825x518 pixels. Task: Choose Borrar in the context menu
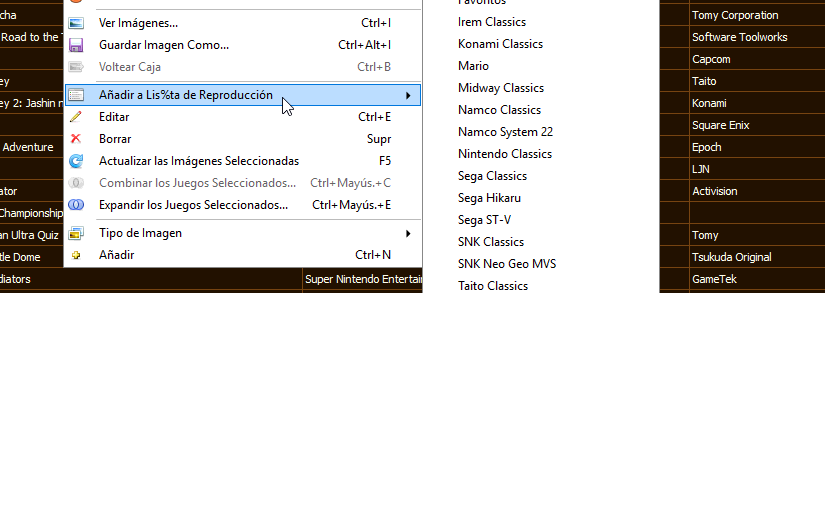point(243,139)
